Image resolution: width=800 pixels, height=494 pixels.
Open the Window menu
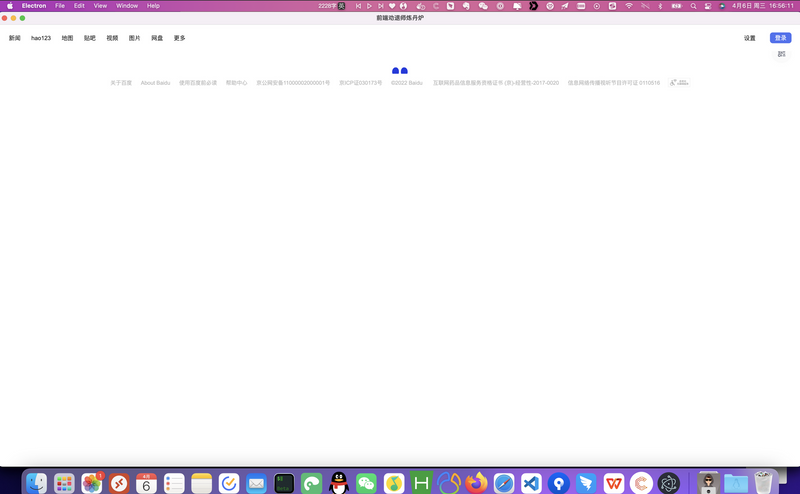click(127, 6)
